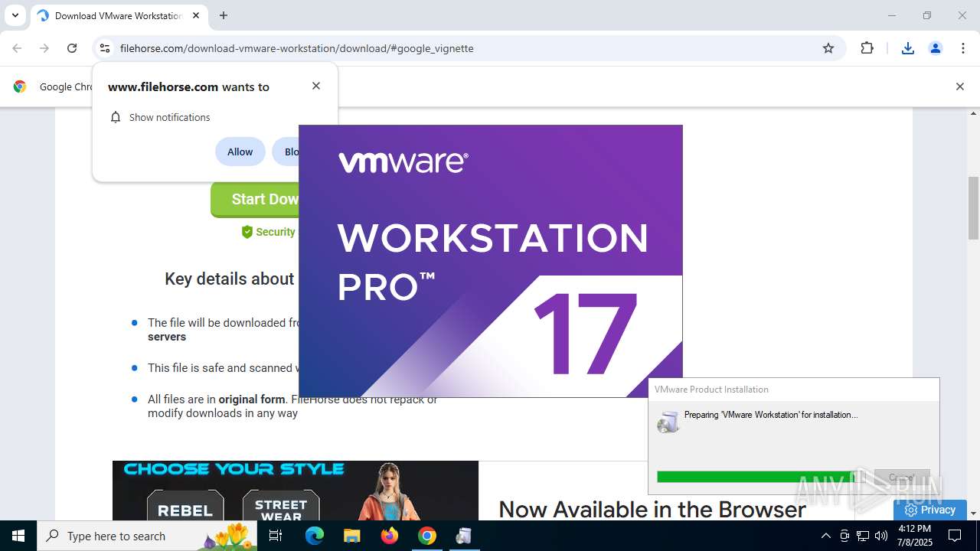The height and width of the screenshot is (551, 980).
Task: Click the installer disc icon in dialog
Action: coord(668,422)
